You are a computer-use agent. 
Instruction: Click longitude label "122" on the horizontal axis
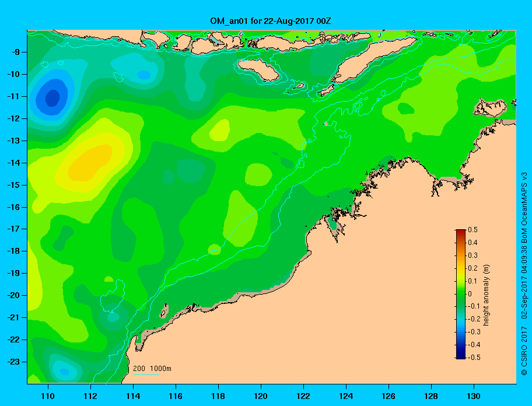tap(303, 396)
